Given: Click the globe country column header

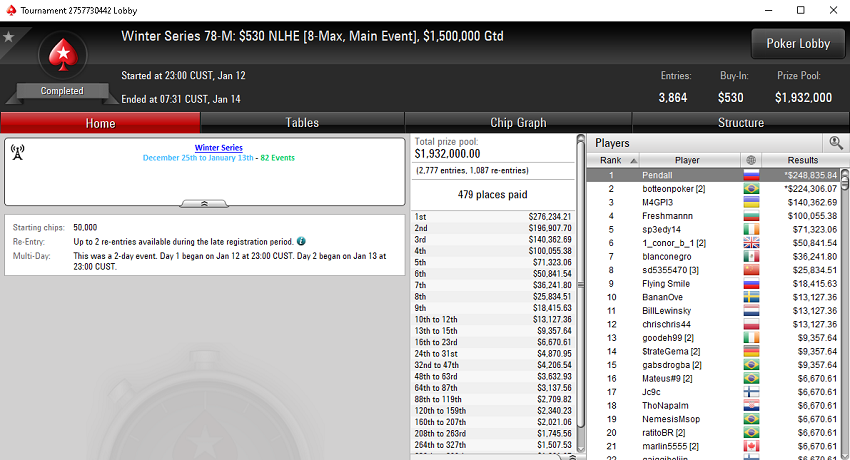Looking at the screenshot, I should (751, 160).
